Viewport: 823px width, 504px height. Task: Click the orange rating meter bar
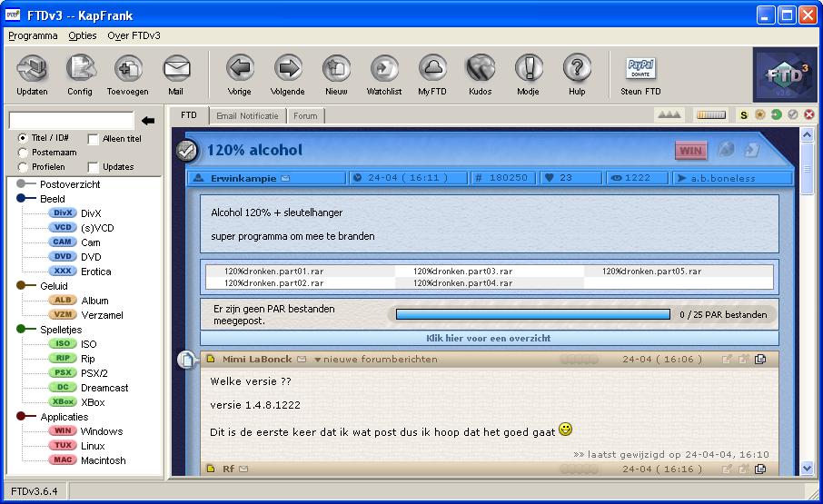(x=711, y=114)
